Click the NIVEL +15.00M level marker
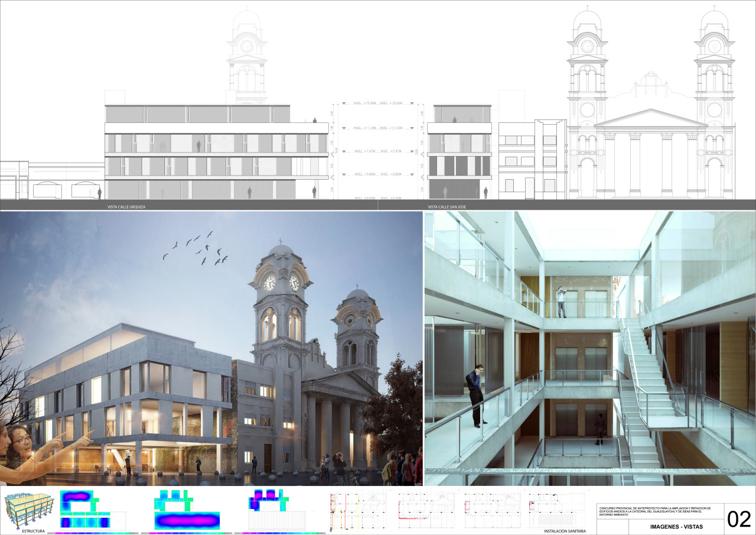The image size is (756, 535). point(365,103)
